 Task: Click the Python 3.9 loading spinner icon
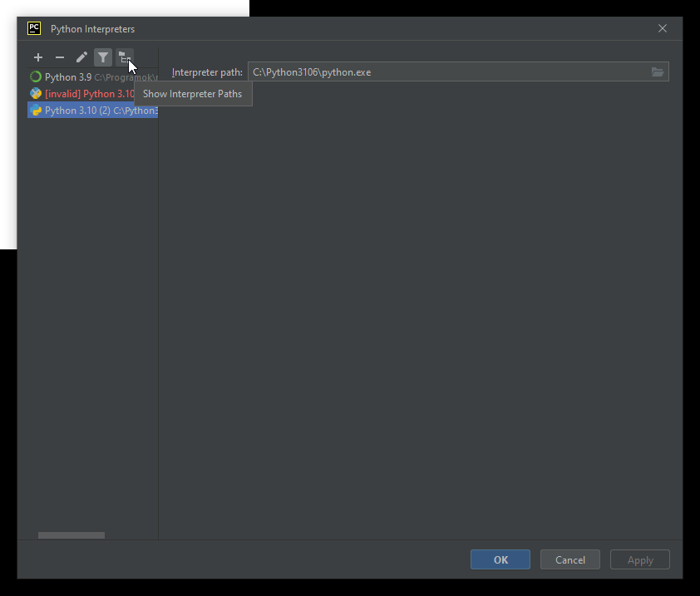(35, 77)
